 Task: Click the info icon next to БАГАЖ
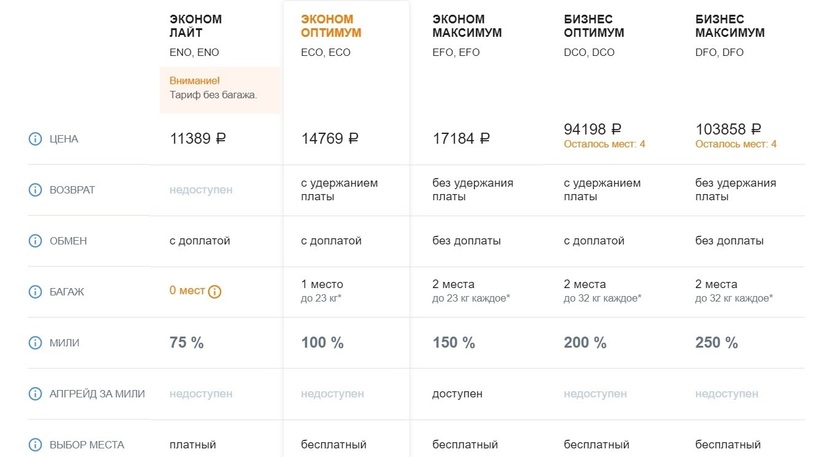(36, 292)
